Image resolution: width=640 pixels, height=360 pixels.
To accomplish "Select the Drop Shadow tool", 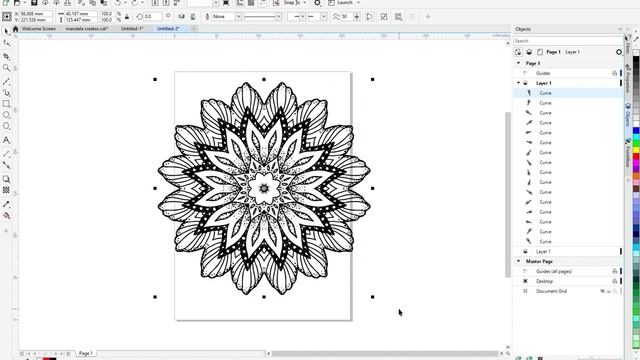I will 6,179.
